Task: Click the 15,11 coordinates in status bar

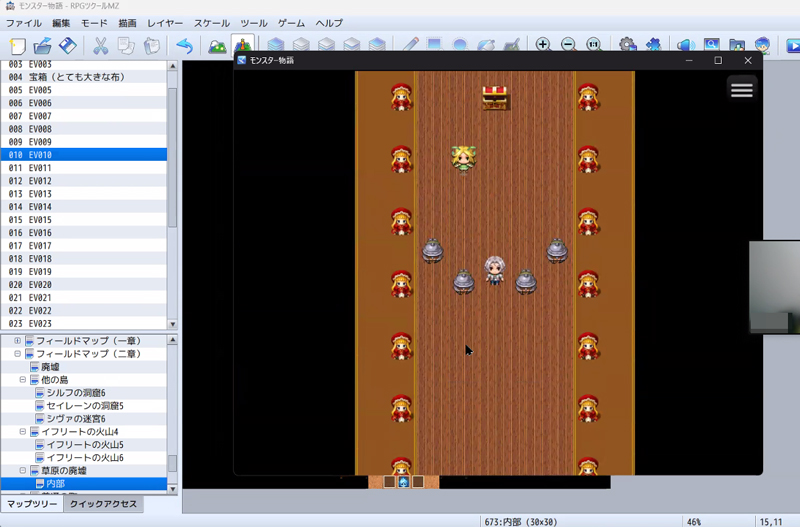Action: pos(771,522)
